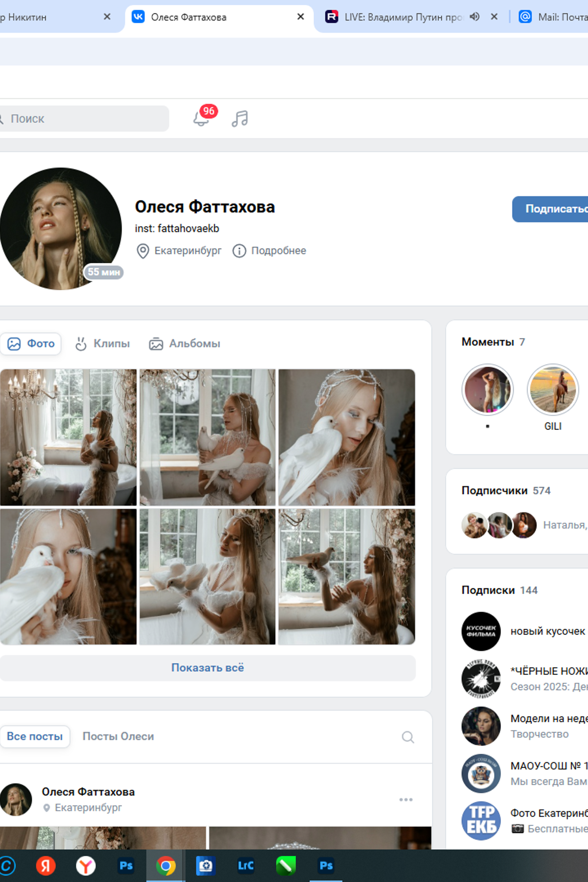Screen dimensions: 588x882
Task: Close the Олеся Фаттахова browser tab
Action: (x=300, y=17)
